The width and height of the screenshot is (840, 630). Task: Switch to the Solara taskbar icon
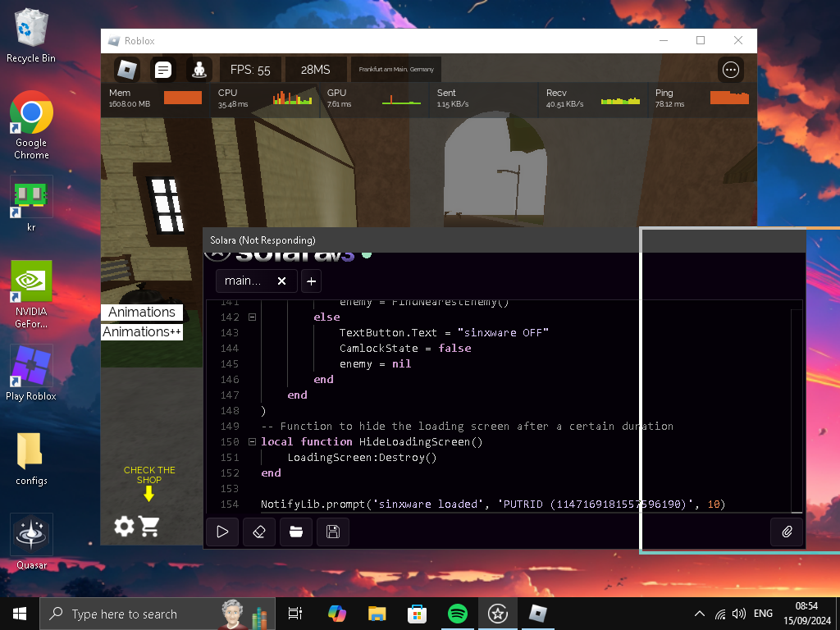[498, 614]
